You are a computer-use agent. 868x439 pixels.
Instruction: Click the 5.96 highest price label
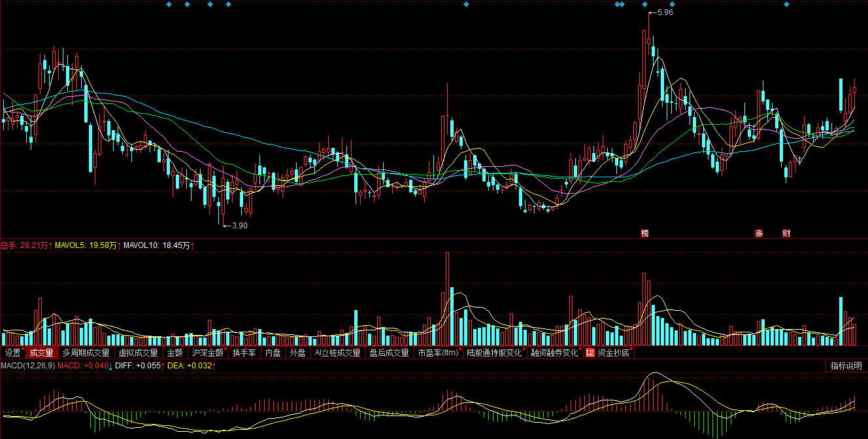(665, 12)
